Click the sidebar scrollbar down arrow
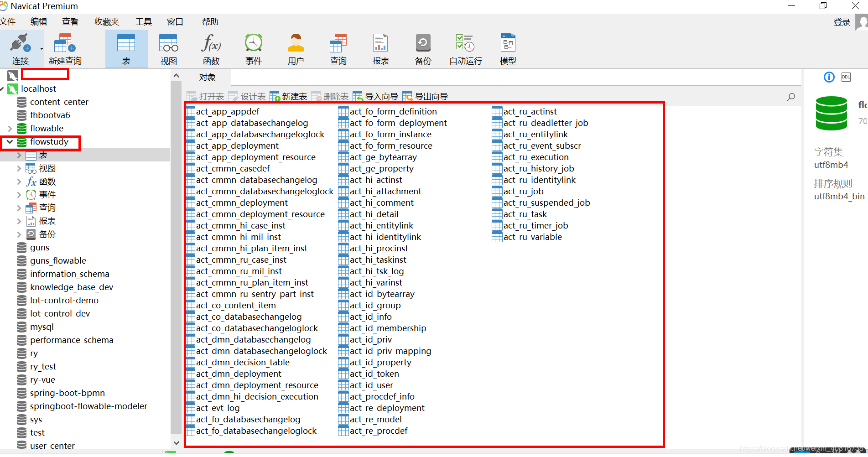 [176, 442]
